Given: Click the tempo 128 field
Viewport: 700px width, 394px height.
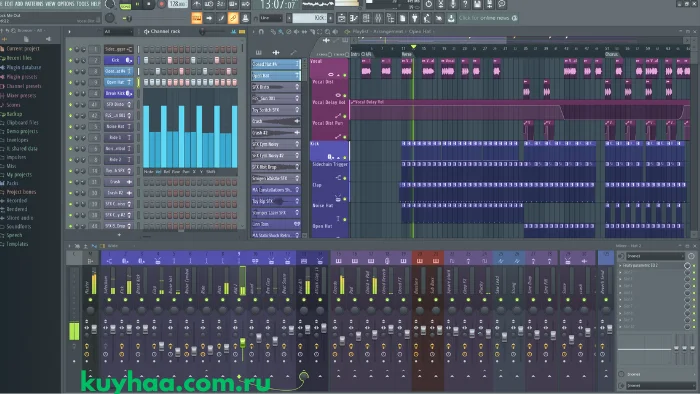Looking at the screenshot, I should [x=177, y=4].
